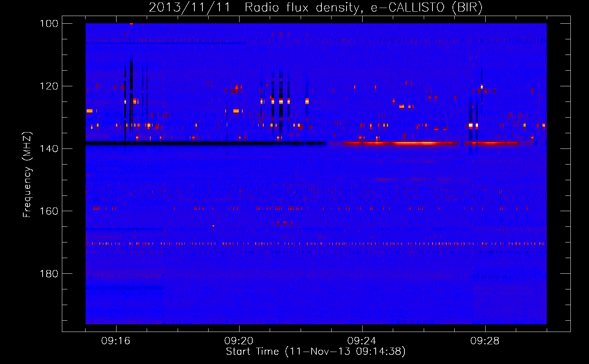The height and width of the screenshot is (364, 589).
Task: Click the 09:20 time axis label
Action: 239,341
